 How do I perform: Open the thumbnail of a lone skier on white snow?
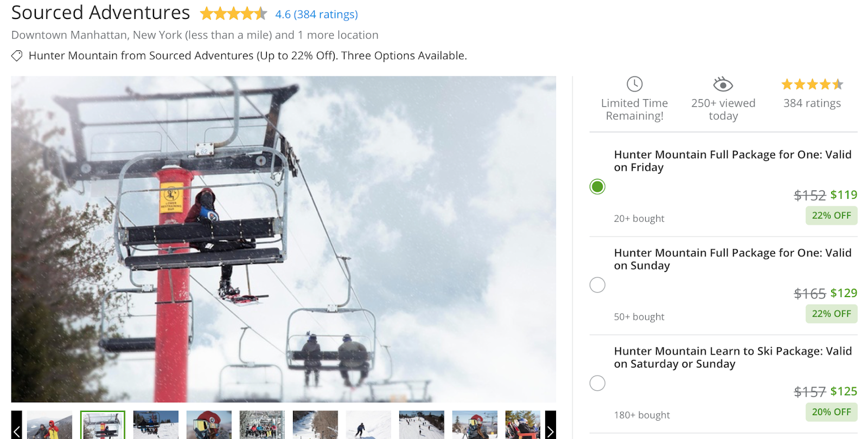click(368, 425)
